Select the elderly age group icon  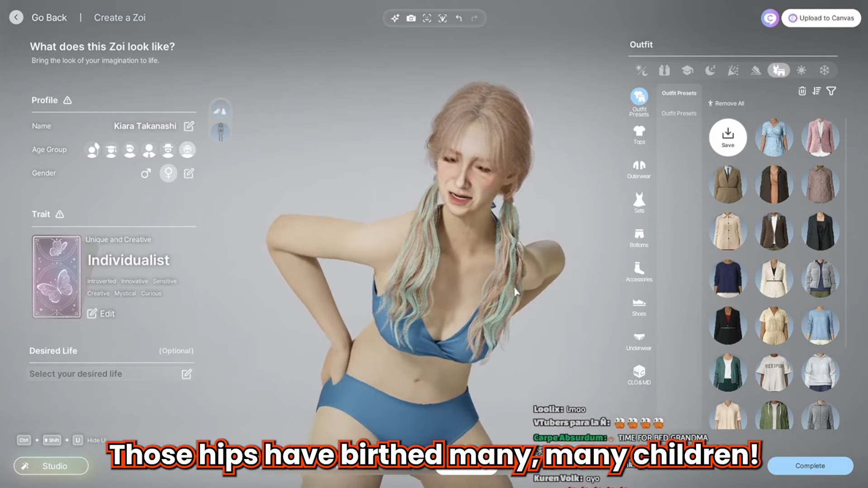tap(187, 150)
